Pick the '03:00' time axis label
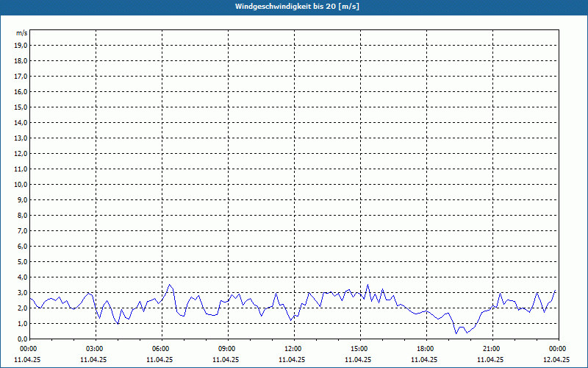This screenshot has width=588, height=368. (96, 349)
